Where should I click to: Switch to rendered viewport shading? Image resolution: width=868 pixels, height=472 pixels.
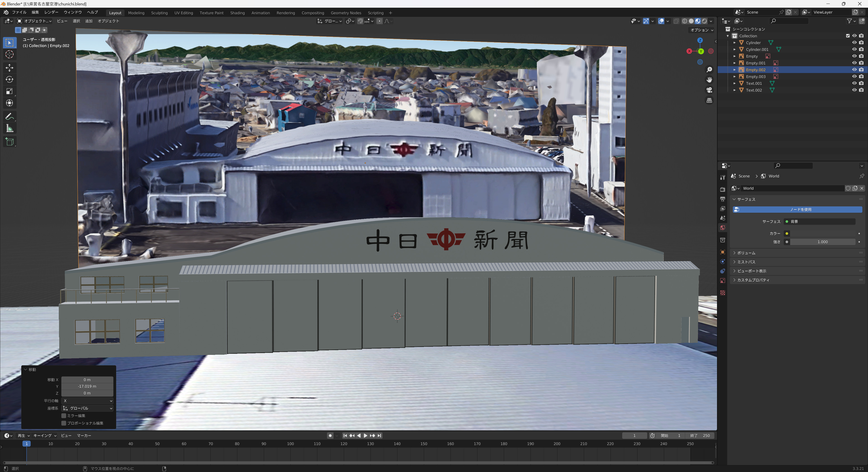[704, 21]
